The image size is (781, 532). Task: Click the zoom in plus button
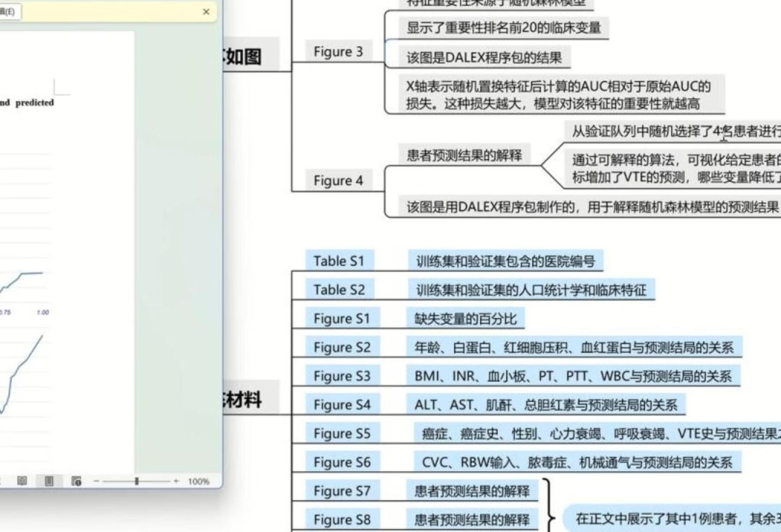click(176, 481)
